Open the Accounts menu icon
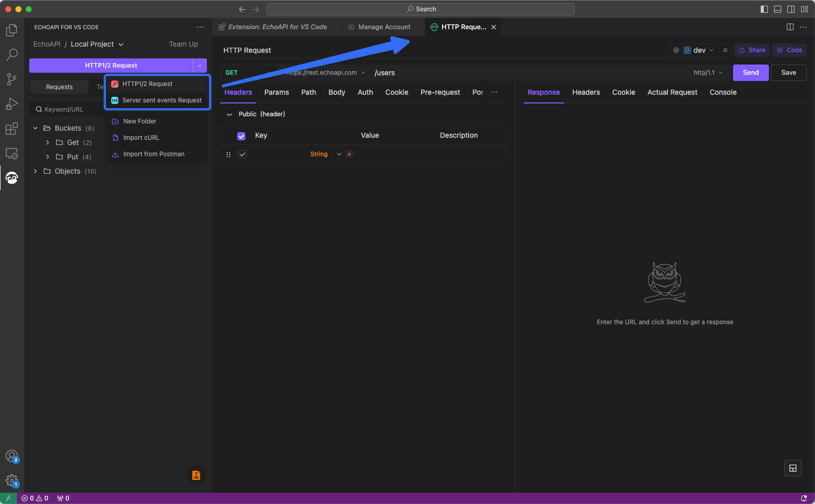The height and width of the screenshot is (504, 815). point(12,456)
